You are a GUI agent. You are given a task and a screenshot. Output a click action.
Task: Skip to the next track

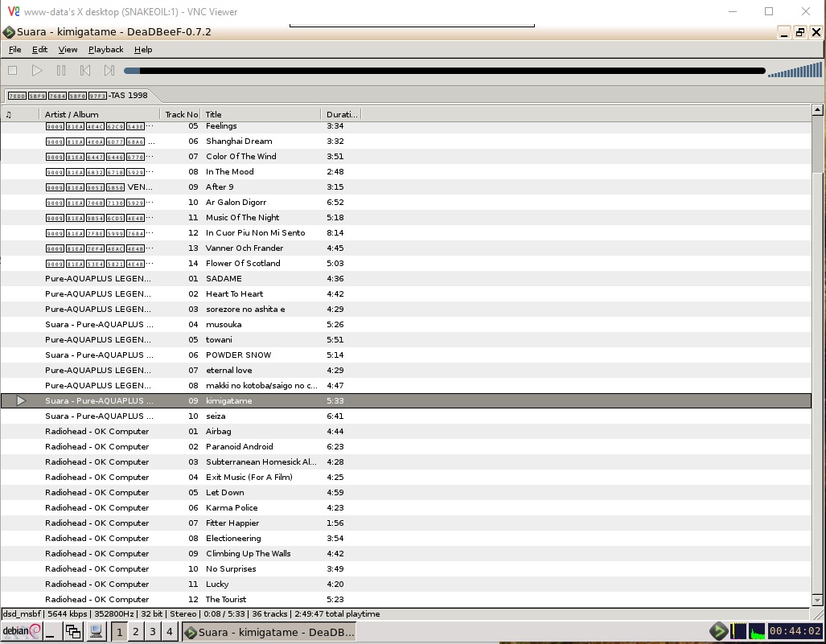click(x=109, y=70)
